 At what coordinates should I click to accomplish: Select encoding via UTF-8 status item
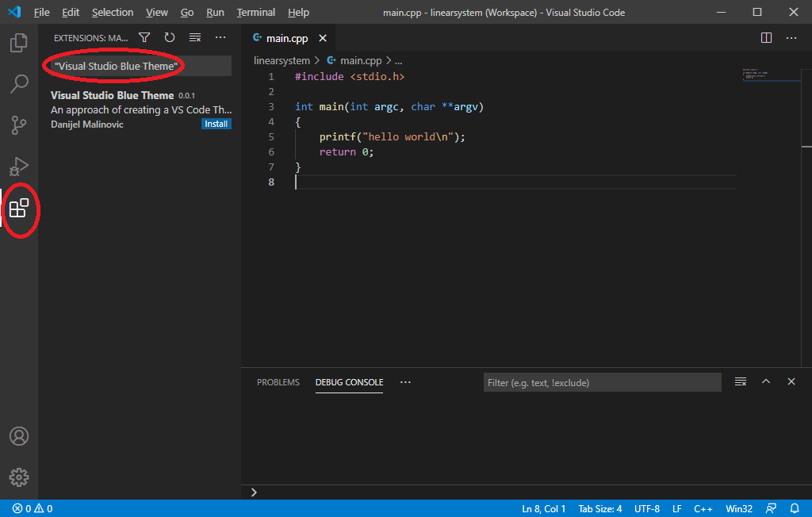(x=647, y=509)
